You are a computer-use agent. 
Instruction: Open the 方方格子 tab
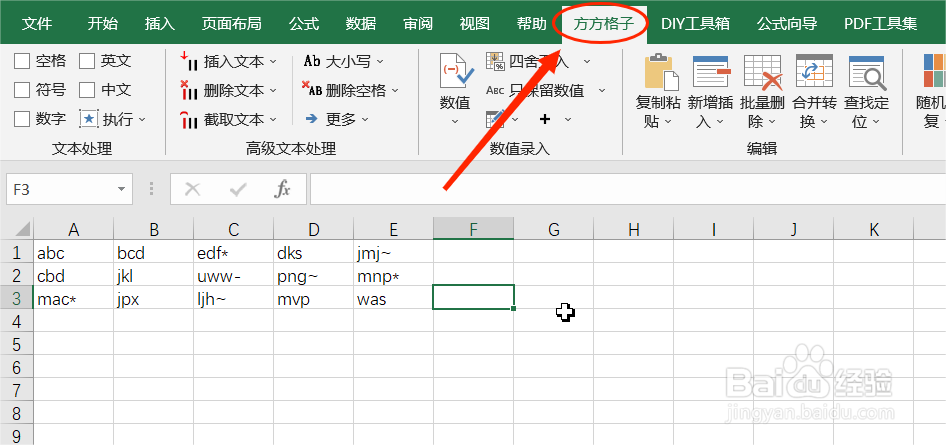[604, 24]
